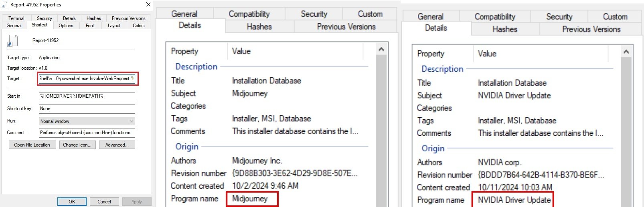The width and height of the screenshot is (644, 207).
Task: Open the Terminal tab in Report-41952 Properties
Action: click(16, 18)
